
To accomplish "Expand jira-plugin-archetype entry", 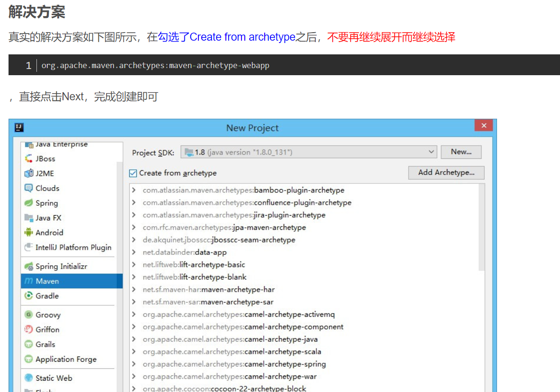I will [x=134, y=215].
